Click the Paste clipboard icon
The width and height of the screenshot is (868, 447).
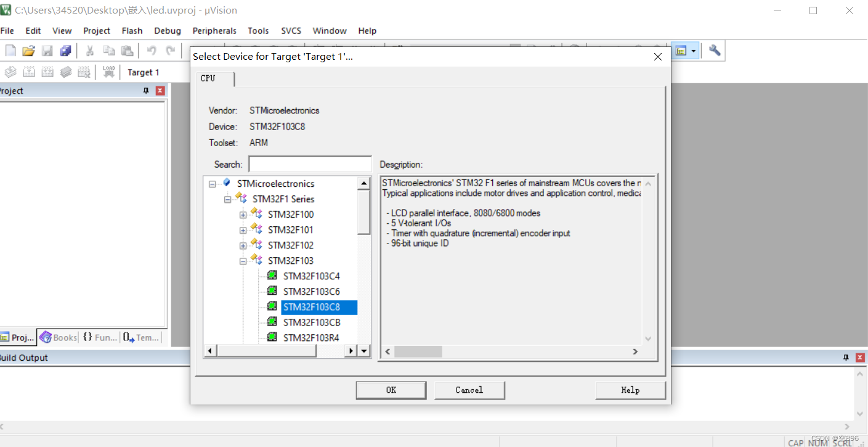(x=127, y=51)
